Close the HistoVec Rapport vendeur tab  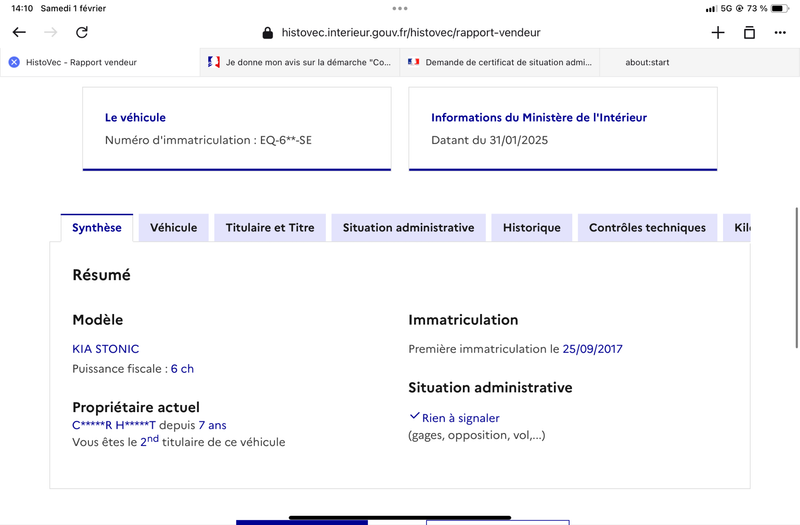[14, 62]
